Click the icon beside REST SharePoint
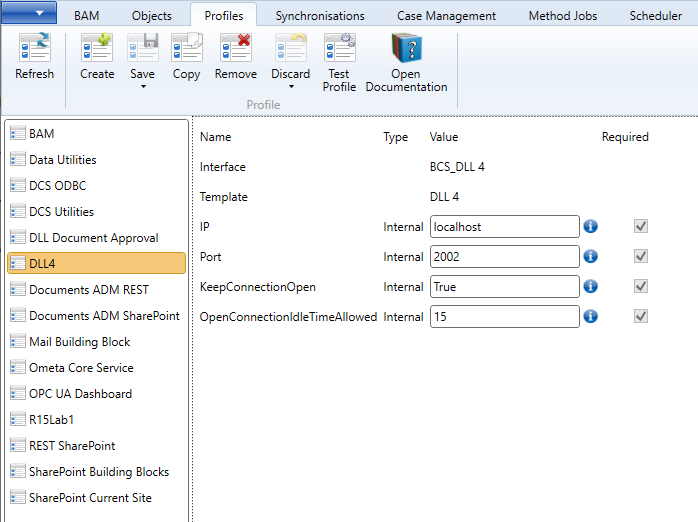698x522 pixels. pos(18,446)
